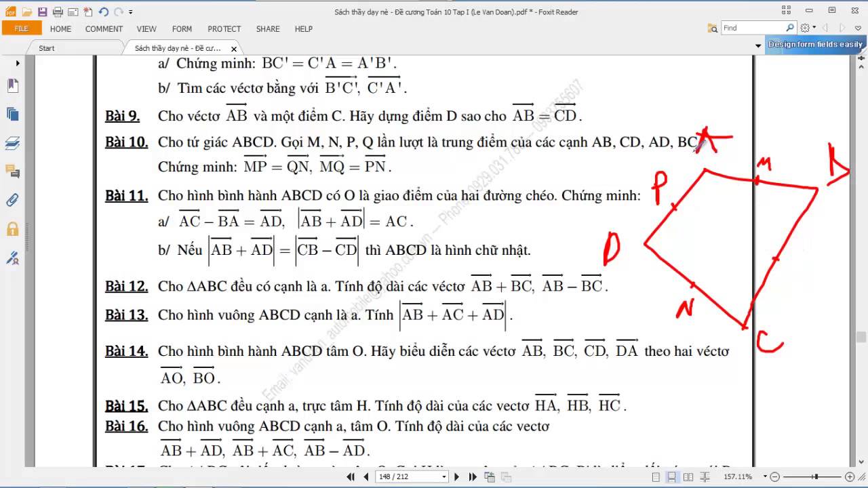Click the email icon in quick access toolbar
Screen dimensions: 868x488
click(73, 12)
